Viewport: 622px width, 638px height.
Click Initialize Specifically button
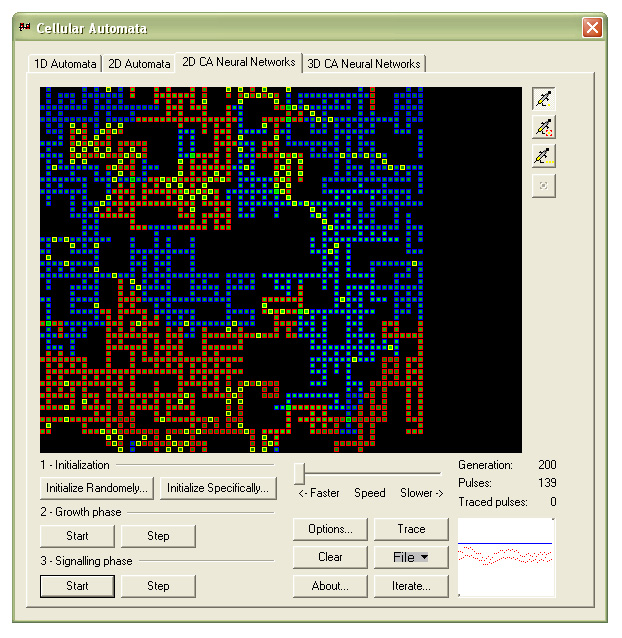pyautogui.click(x=218, y=488)
